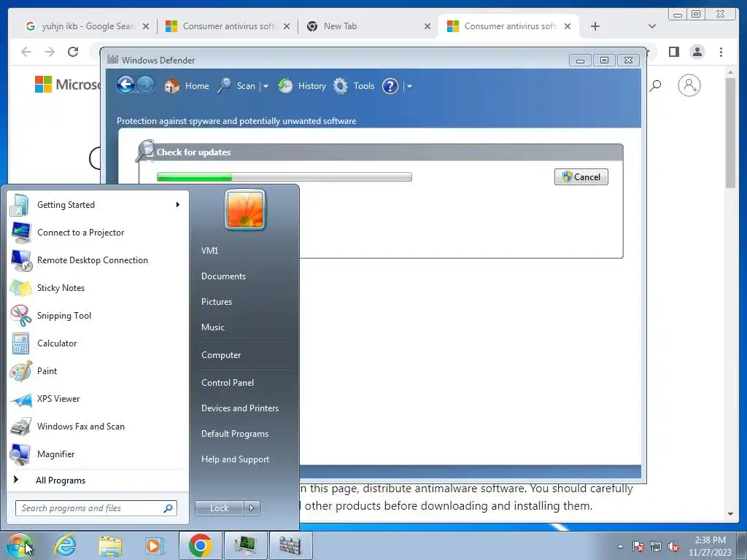747x560 pixels.
Task: Launch Windows Media Player from taskbar
Action: click(154, 545)
